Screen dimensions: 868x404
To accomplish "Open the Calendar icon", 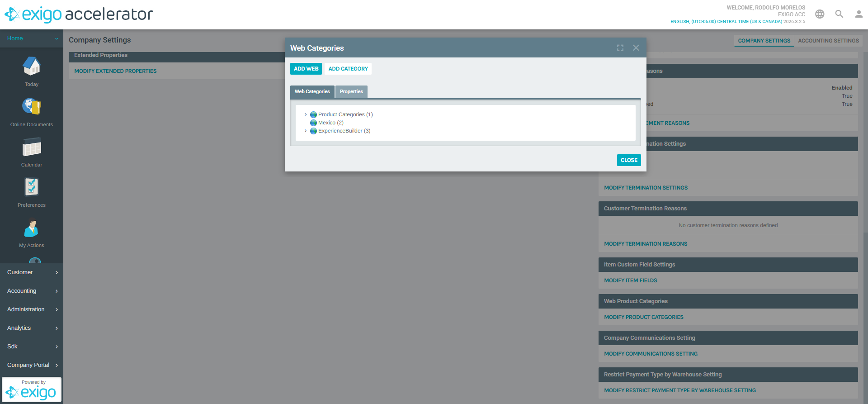I will 32,147.
